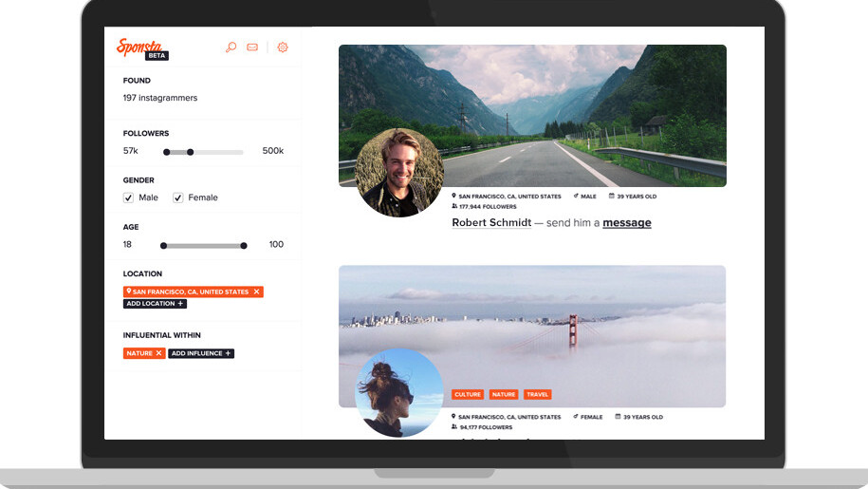Uncheck the Male gender checkbox
Screen dimensions: 868x489
pyautogui.click(x=128, y=197)
